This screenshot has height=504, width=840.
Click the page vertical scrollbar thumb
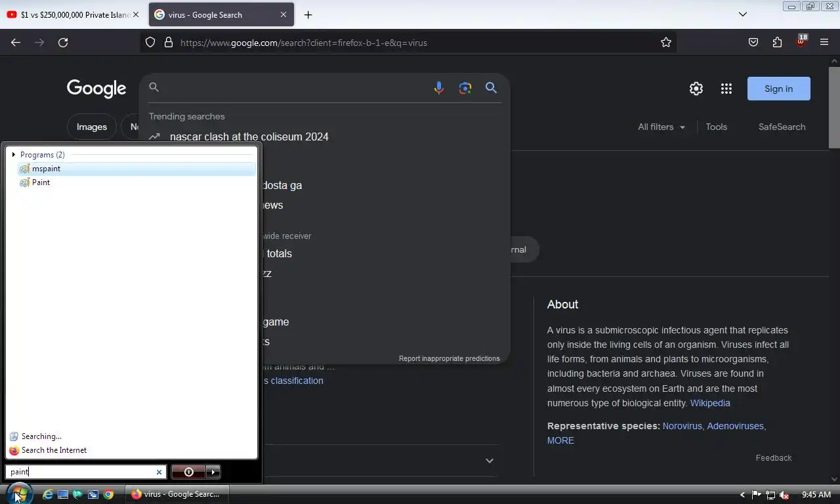coord(834,107)
